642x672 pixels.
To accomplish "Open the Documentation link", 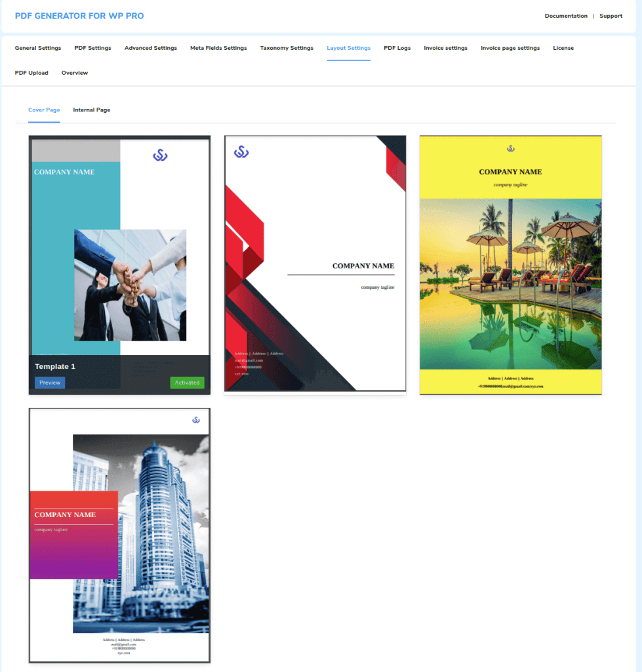I will (567, 16).
